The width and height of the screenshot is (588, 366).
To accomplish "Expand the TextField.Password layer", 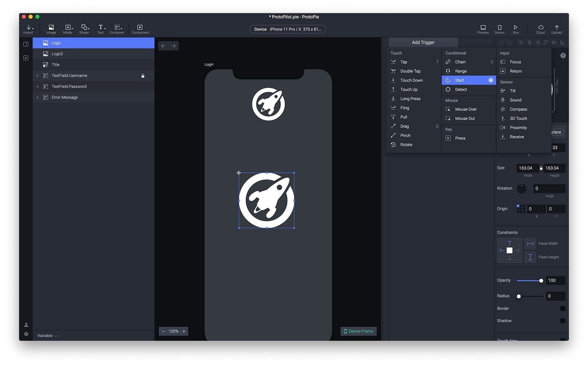I will point(38,87).
